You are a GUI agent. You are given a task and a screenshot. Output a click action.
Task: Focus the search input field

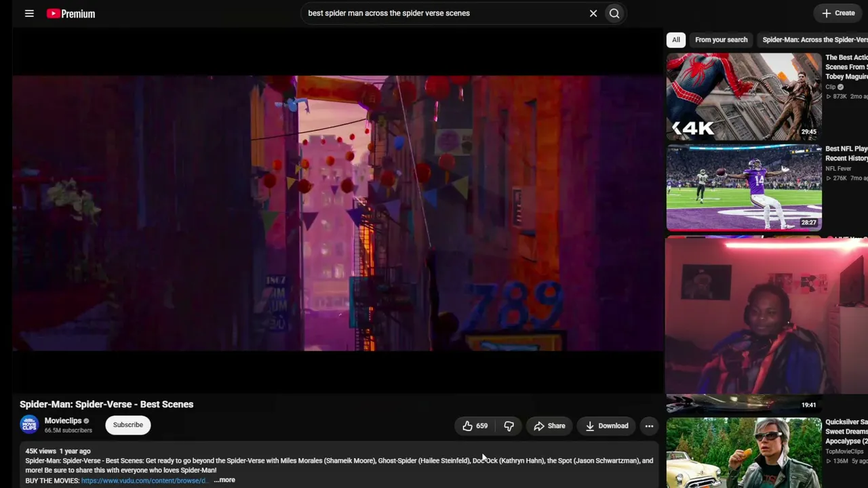coord(444,13)
